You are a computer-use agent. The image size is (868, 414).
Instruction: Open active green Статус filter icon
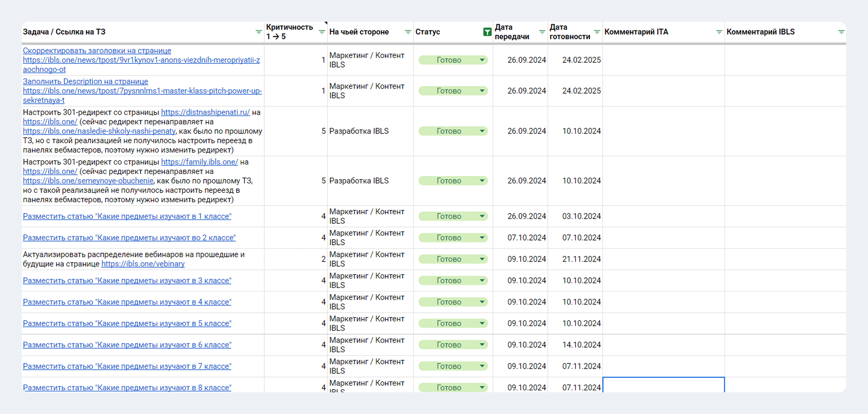tap(487, 32)
